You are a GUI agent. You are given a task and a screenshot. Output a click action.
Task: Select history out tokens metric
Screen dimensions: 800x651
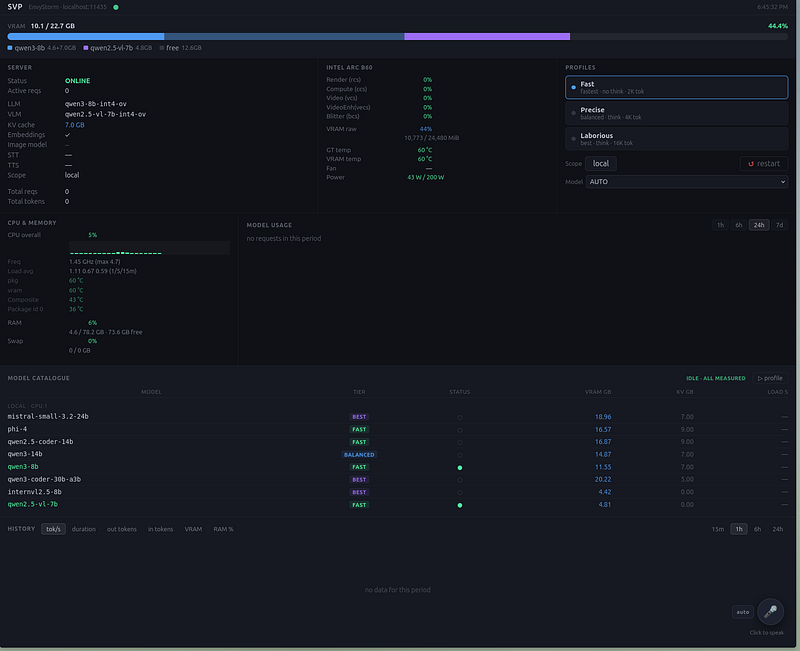click(x=121, y=529)
